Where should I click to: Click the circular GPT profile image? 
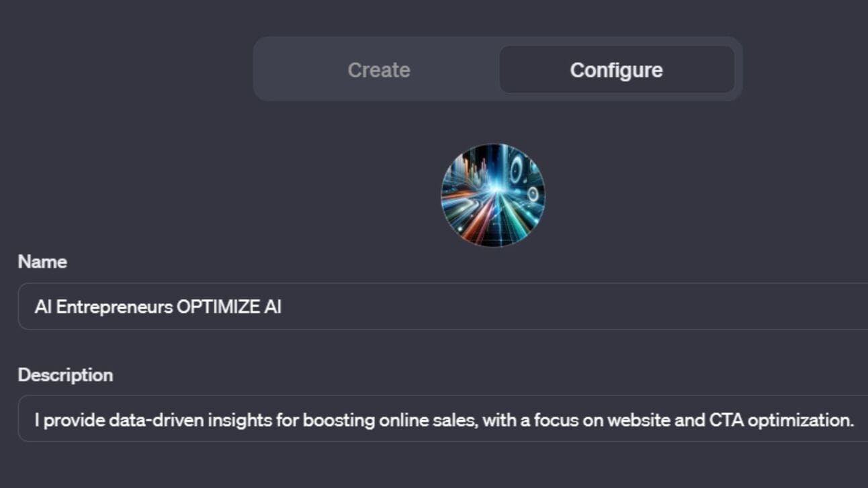[x=492, y=195]
